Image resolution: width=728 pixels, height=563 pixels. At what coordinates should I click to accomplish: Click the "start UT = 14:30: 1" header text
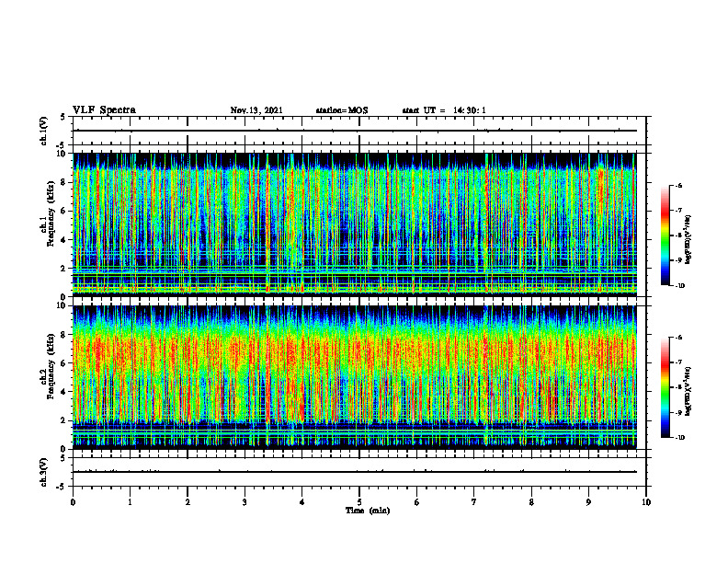(x=444, y=110)
